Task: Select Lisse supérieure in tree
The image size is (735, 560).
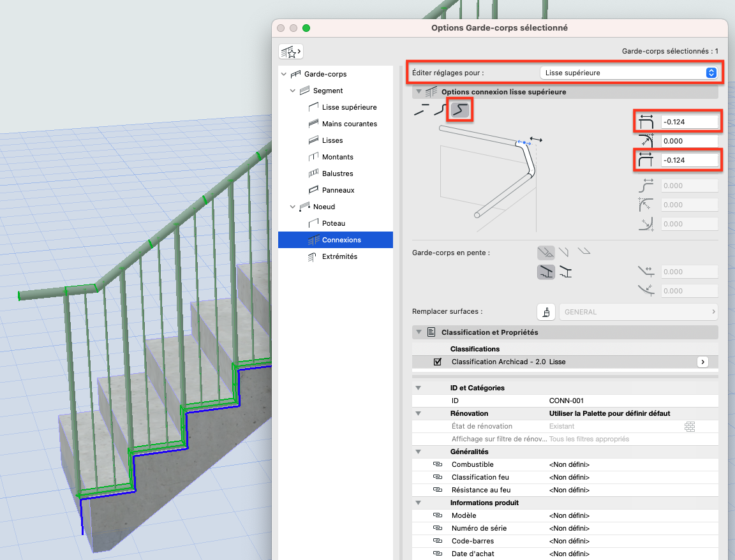Action: [349, 107]
